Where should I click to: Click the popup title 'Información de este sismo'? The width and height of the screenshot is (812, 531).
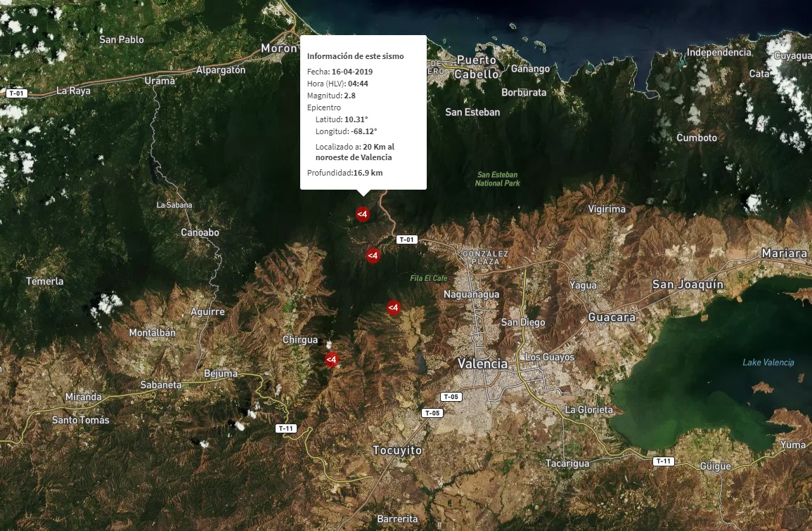click(356, 56)
